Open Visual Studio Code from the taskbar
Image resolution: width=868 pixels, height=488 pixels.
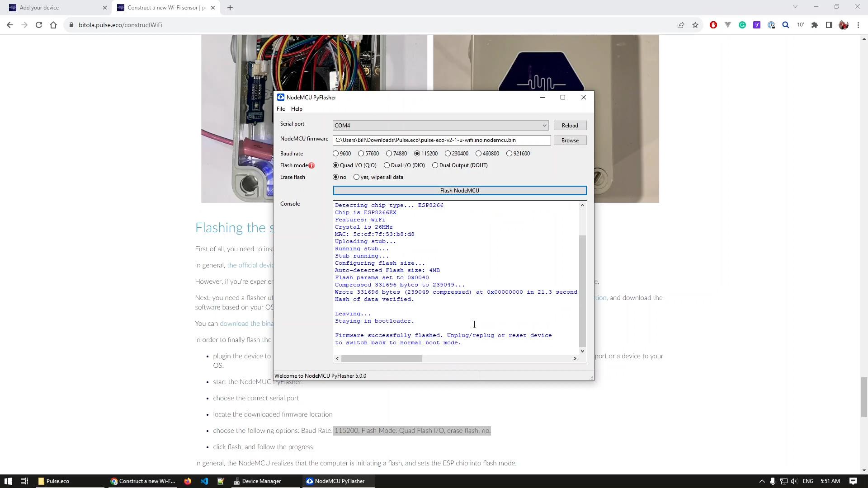(x=204, y=481)
